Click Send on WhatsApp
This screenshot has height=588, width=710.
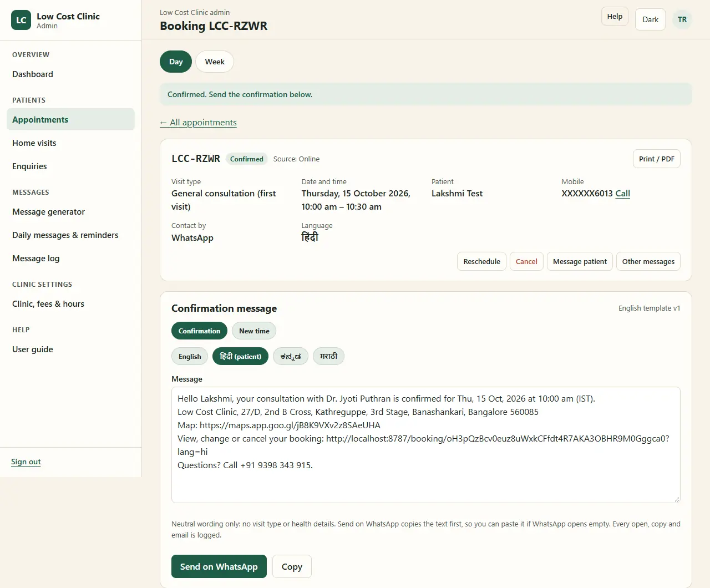pos(219,566)
